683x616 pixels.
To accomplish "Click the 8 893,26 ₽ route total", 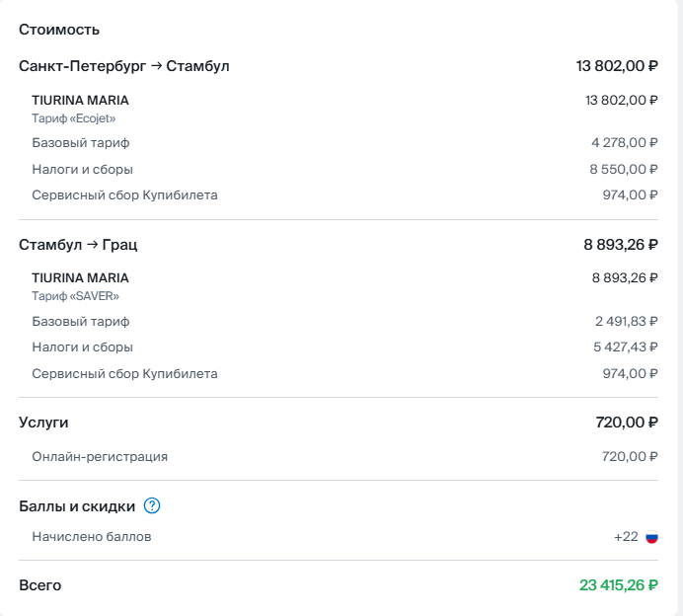I will click(620, 245).
